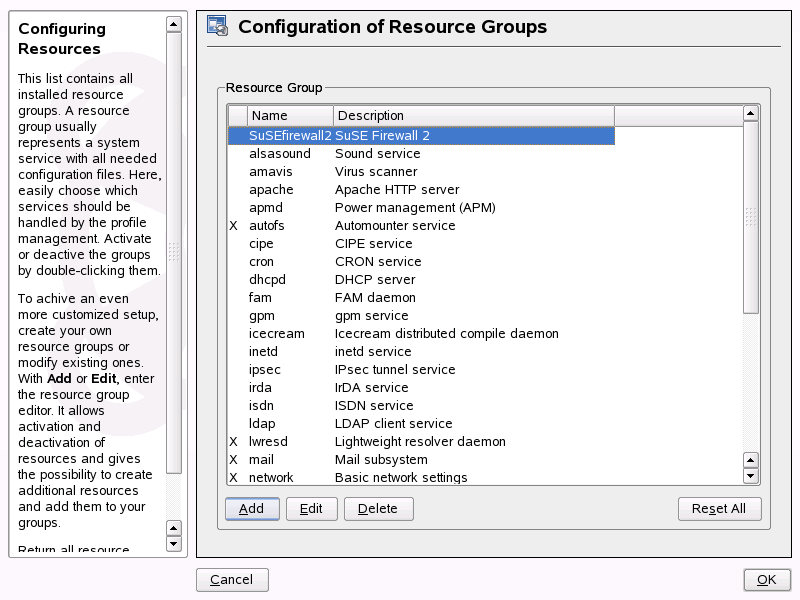Edit the selected resource group
Image resolution: width=800 pixels, height=600 pixels.
click(x=311, y=509)
